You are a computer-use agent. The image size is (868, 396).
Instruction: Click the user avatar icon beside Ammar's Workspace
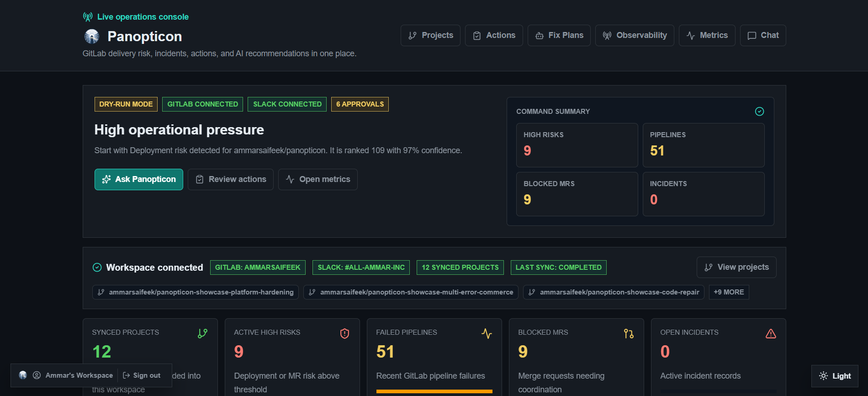point(37,375)
